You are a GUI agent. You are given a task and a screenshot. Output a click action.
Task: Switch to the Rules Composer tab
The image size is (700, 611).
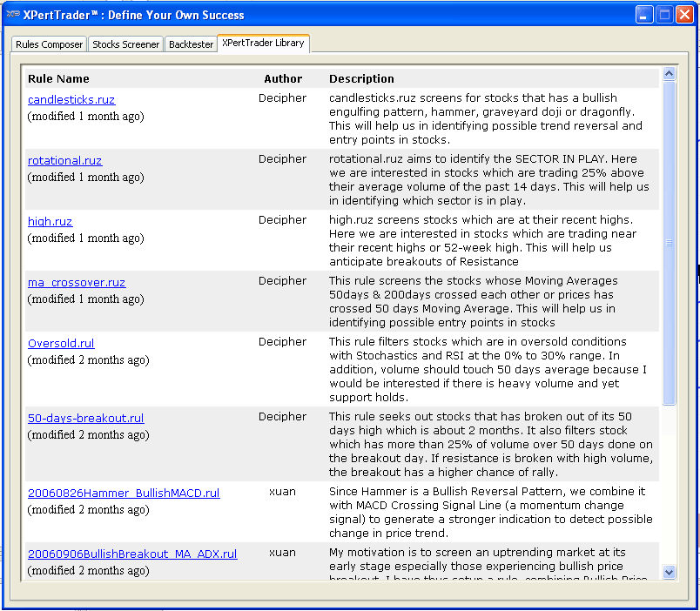[x=50, y=44]
